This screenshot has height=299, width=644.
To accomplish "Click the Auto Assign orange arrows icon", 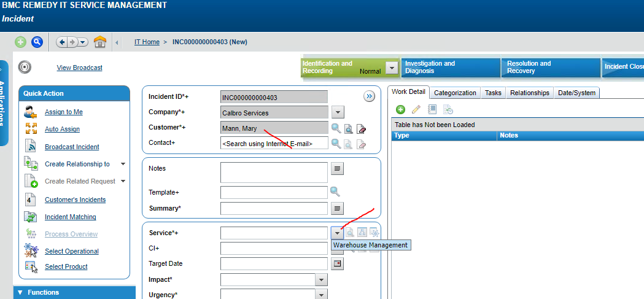I will (x=31, y=128).
